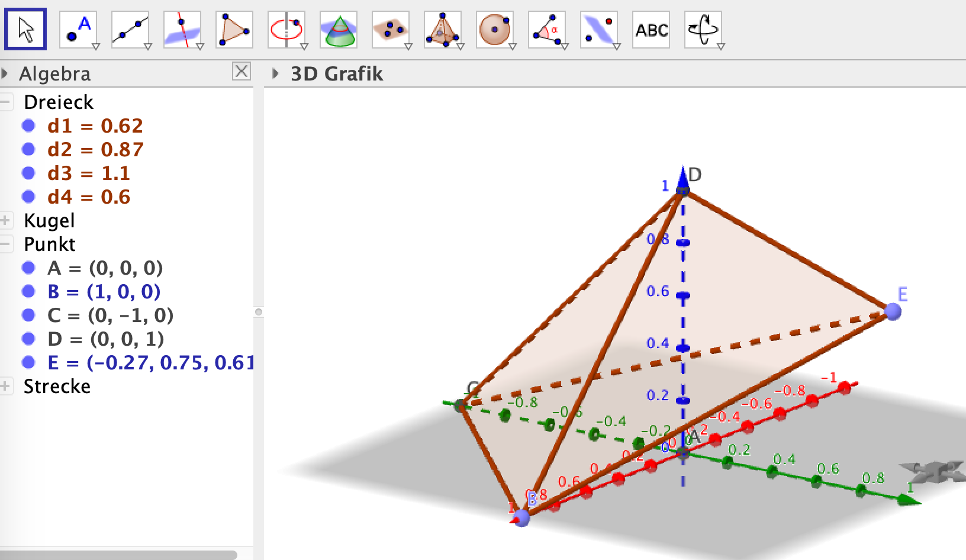This screenshot has width=966, height=560.
Task: Select the Polygon tool
Action: [x=234, y=28]
